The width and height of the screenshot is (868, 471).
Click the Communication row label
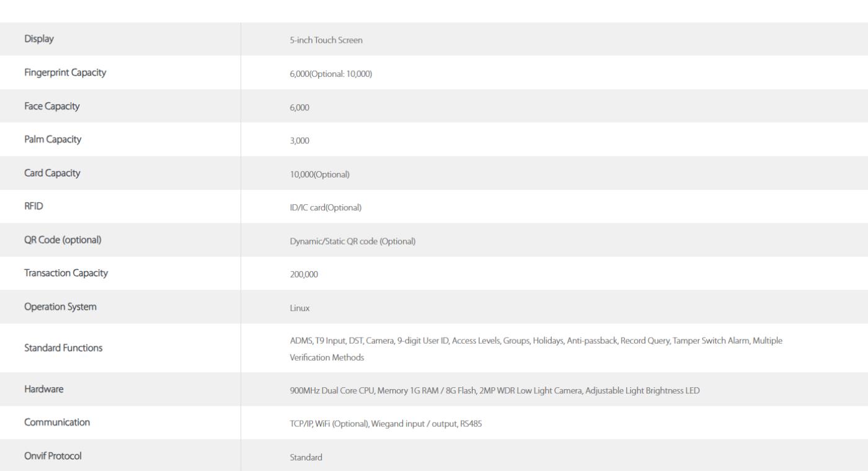(x=57, y=423)
